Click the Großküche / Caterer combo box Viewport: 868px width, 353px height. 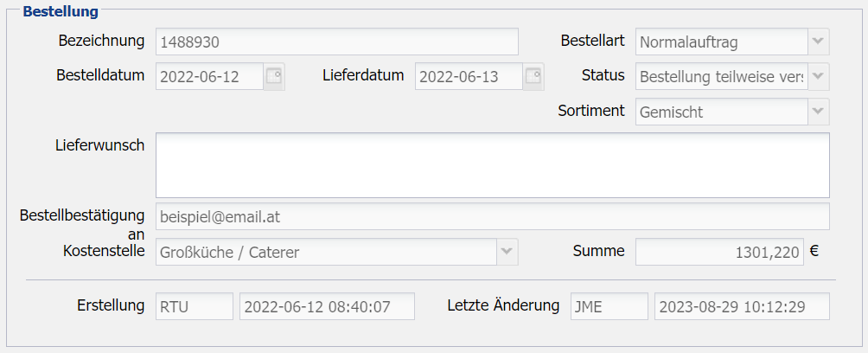click(x=326, y=252)
